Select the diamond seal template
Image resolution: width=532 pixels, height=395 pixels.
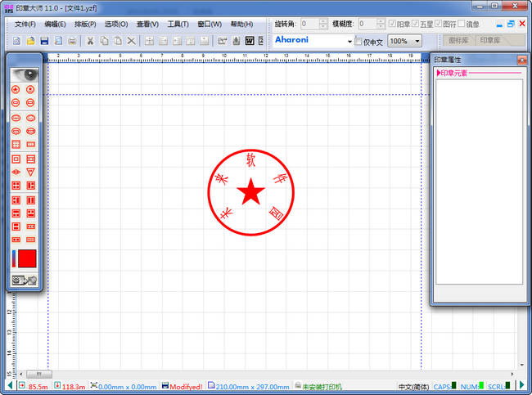[16, 173]
